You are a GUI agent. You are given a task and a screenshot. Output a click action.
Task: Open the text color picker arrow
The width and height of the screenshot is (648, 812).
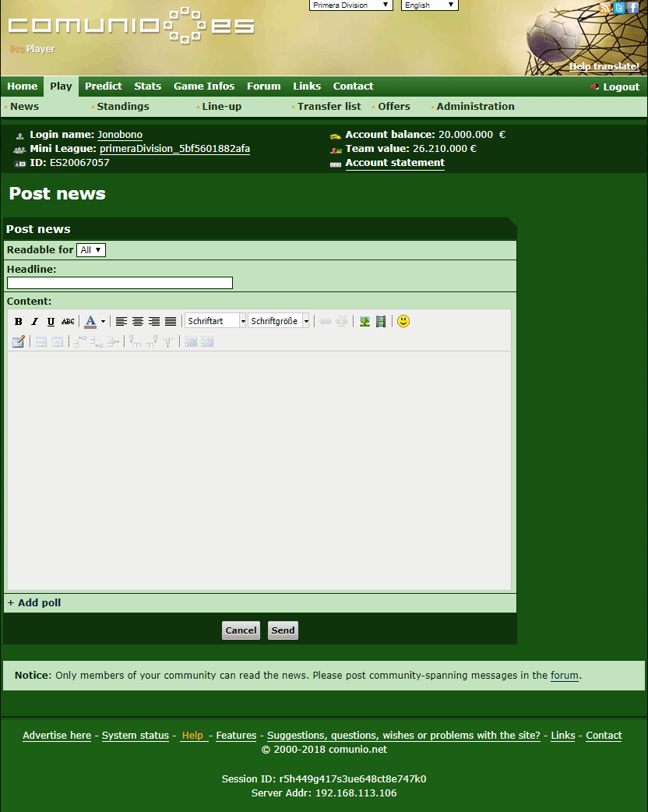coord(103,322)
